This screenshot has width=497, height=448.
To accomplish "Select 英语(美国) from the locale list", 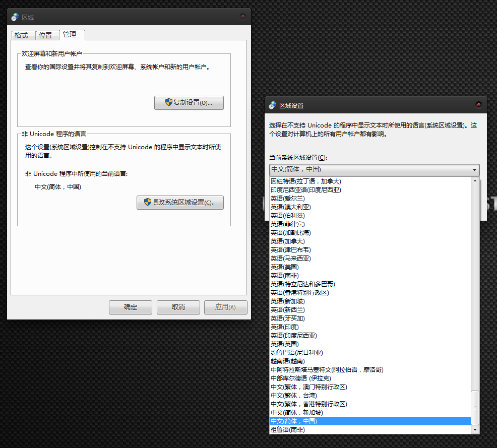I will pyautogui.click(x=284, y=267).
